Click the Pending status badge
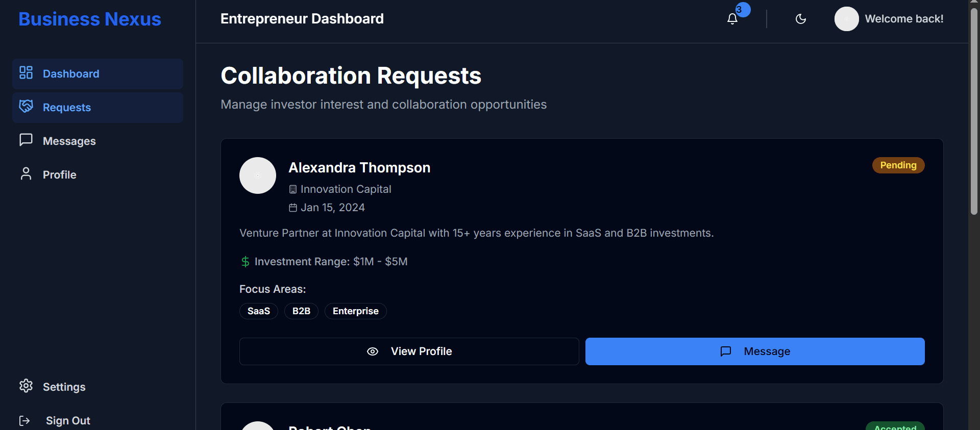 tap(898, 165)
